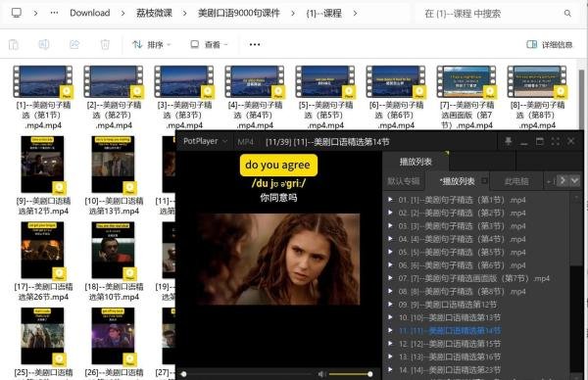The height and width of the screenshot is (380, 588).
Task: Expand chevron after Download in breadcrumb
Action: pyautogui.click(x=122, y=13)
